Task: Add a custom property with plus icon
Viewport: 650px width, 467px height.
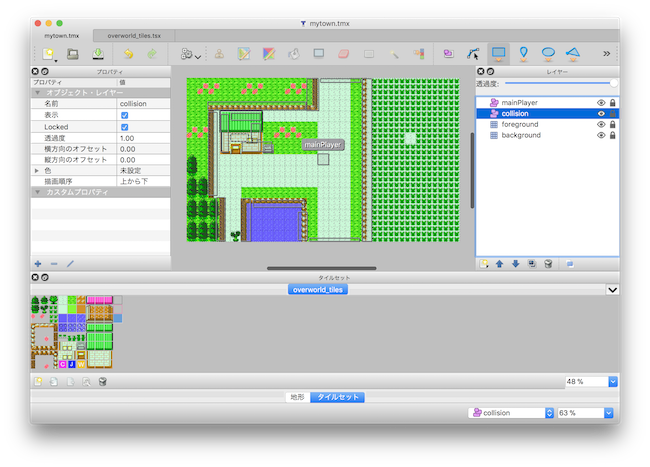Action: click(x=38, y=264)
